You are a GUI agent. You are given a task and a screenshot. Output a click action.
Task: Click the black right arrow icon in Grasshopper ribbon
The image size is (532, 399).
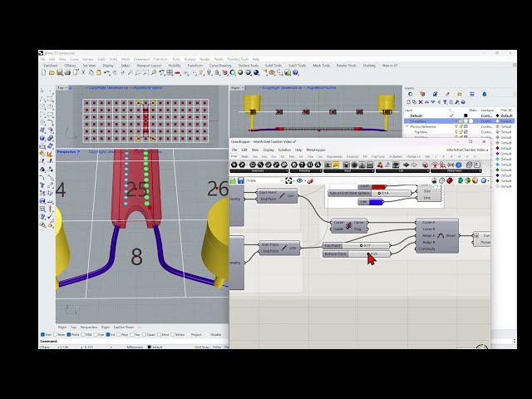pyautogui.click(x=406, y=165)
